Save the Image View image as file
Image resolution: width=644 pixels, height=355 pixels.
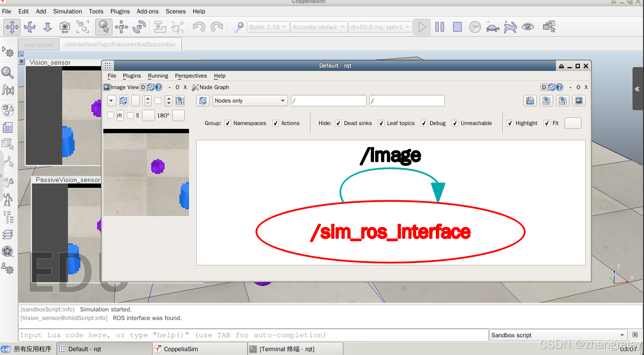coord(180,101)
